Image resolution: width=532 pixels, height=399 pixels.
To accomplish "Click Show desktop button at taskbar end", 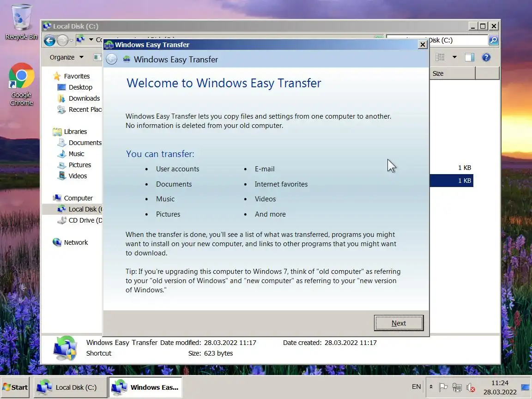I will (x=525, y=387).
